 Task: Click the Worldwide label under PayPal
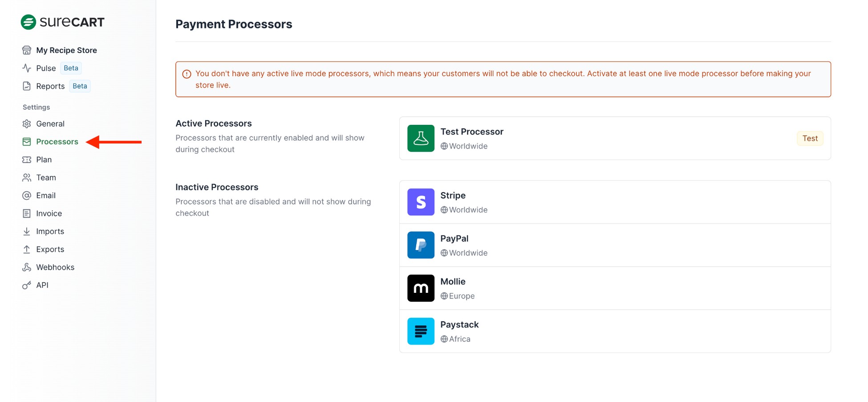pyautogui.click(x=468, y=253)
